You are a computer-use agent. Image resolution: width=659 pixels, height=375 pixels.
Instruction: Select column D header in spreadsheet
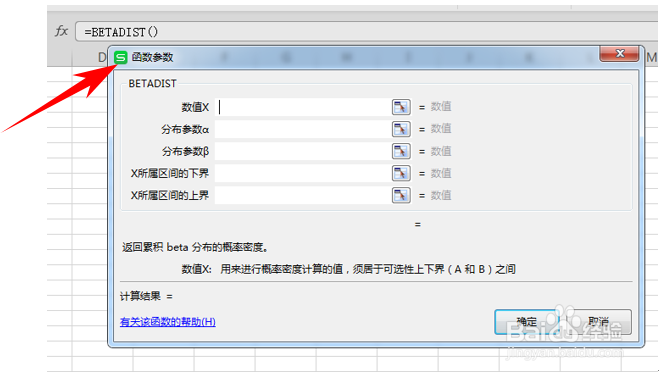click(x=102, y=58)
